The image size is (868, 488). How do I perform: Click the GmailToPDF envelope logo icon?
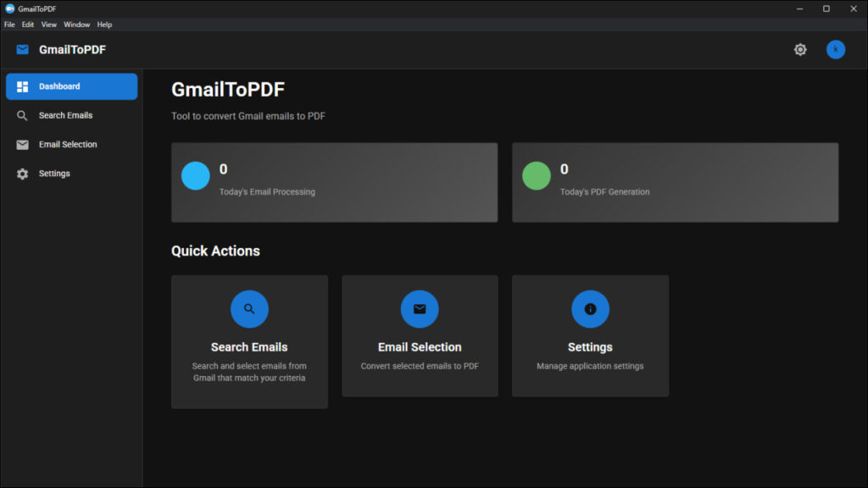point(23,50)
